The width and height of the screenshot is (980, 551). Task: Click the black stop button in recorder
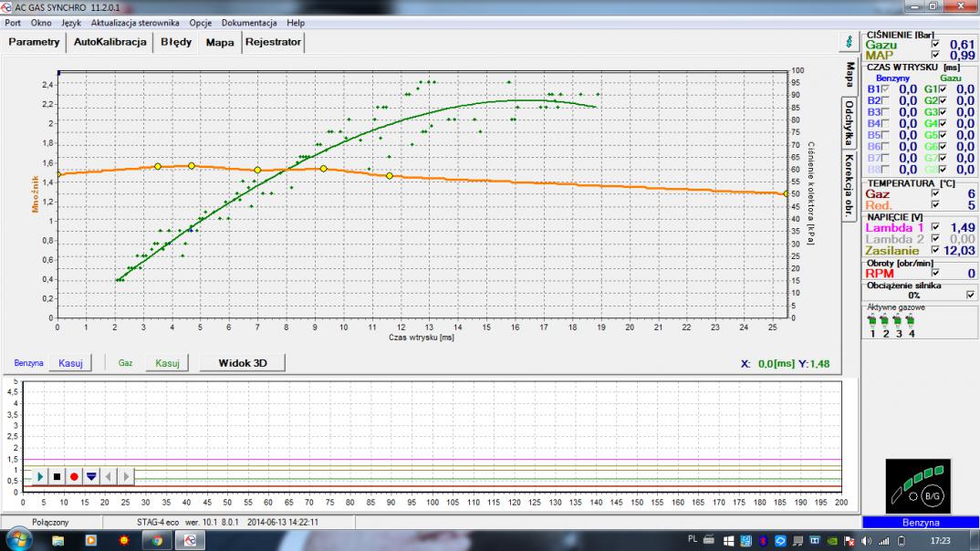[57, 476]
